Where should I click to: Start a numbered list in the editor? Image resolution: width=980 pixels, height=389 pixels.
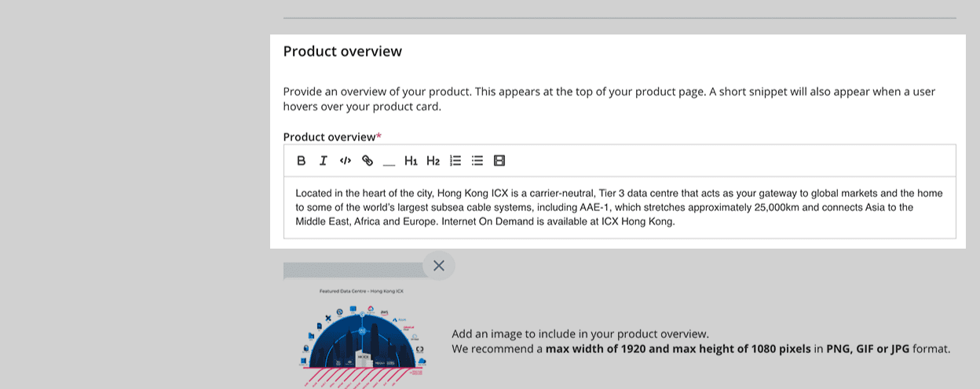pos(455,161)
